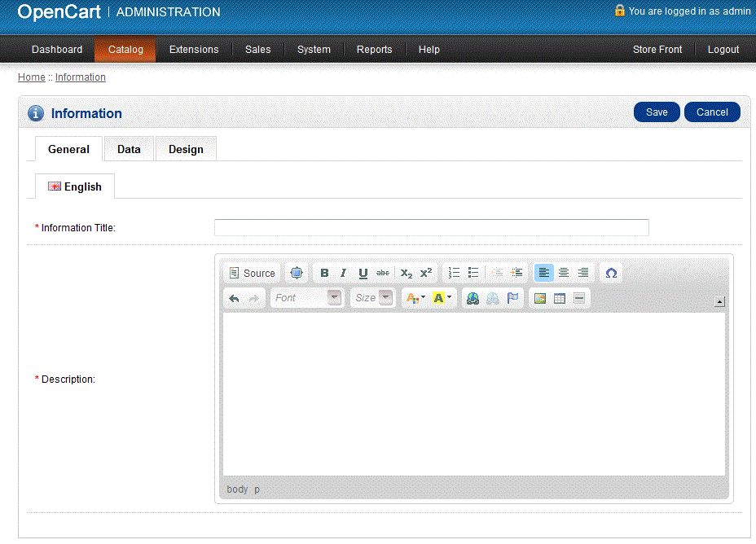Click the Information Title input field
756x544 pixels.
click(x=431, y=227)
